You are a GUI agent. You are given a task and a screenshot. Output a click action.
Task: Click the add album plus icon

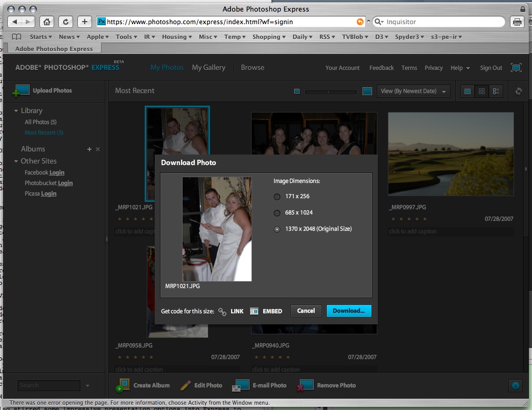(89, 149)
